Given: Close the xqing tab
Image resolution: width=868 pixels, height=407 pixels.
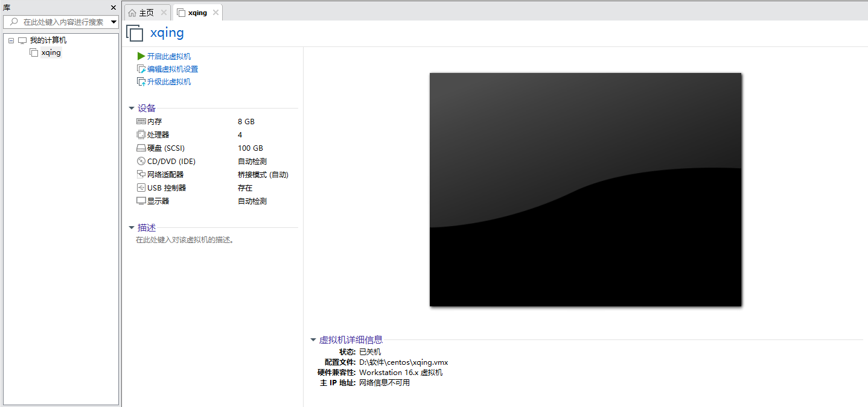Looking at the screenshot, I should (215, 12).
